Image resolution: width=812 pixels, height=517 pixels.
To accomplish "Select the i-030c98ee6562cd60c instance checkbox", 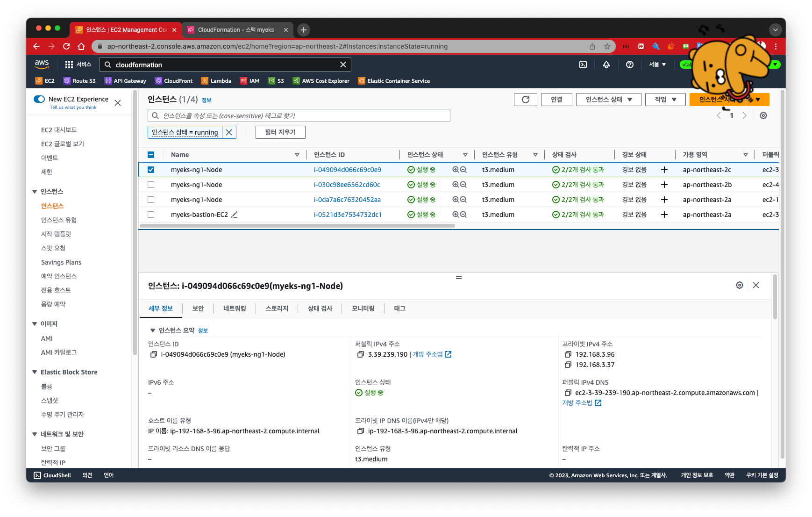I will pos(151,185).
